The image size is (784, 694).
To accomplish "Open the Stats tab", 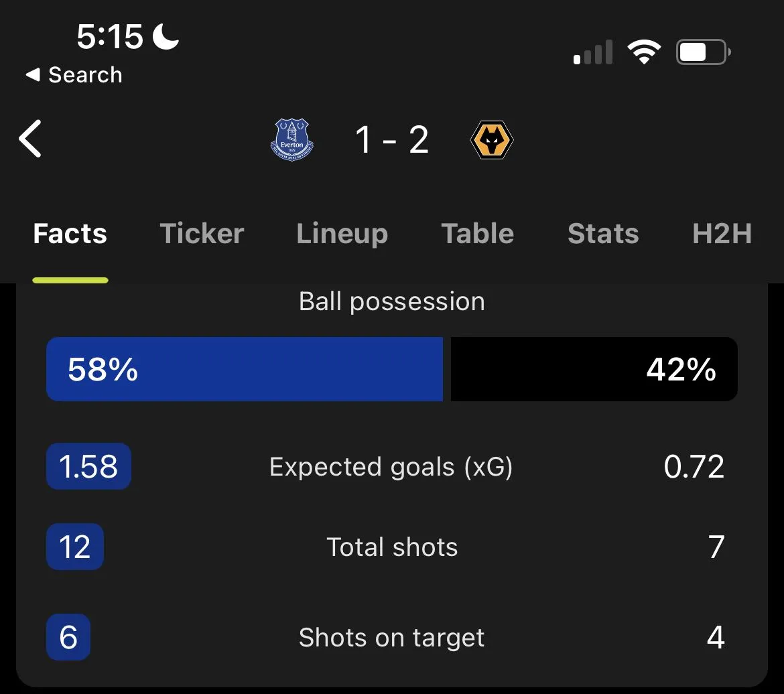I will click(603, 234).
